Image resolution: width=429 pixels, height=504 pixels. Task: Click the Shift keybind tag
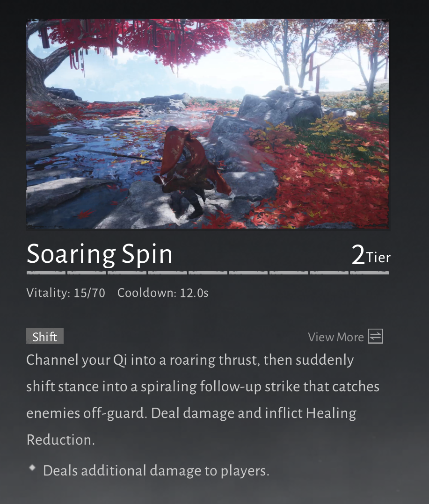(45, 336)
